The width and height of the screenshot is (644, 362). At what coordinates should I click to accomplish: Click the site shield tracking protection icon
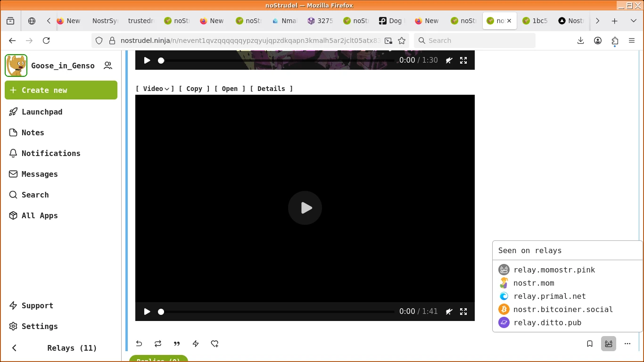tap(99, 41)
